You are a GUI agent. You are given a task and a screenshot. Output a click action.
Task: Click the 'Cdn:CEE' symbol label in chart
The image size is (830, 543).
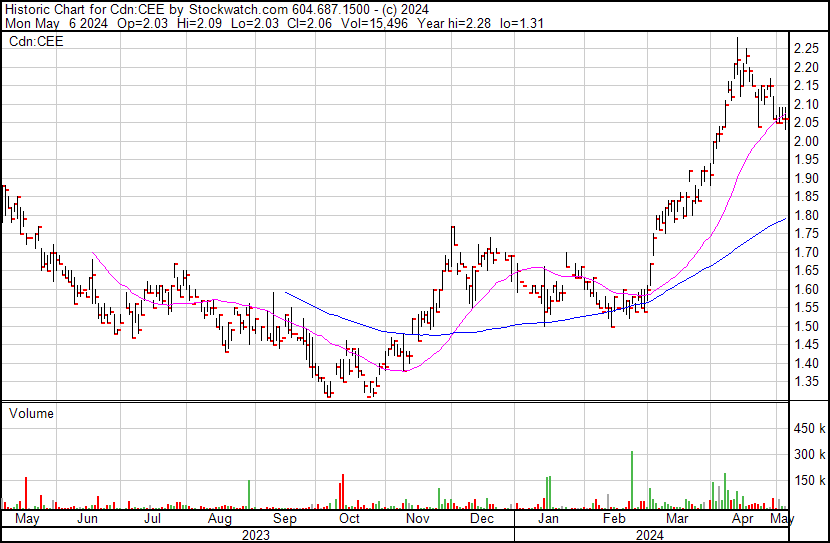[x=36, y=41]
